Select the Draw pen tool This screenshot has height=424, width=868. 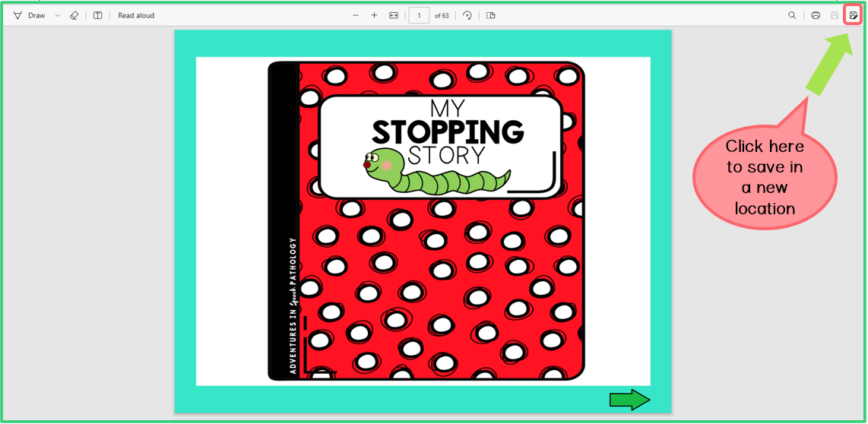[x=29, y=15]
